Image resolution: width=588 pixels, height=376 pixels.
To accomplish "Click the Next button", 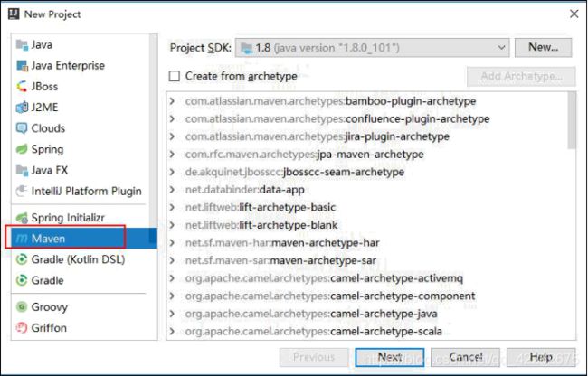I will [x=390, y=357].
